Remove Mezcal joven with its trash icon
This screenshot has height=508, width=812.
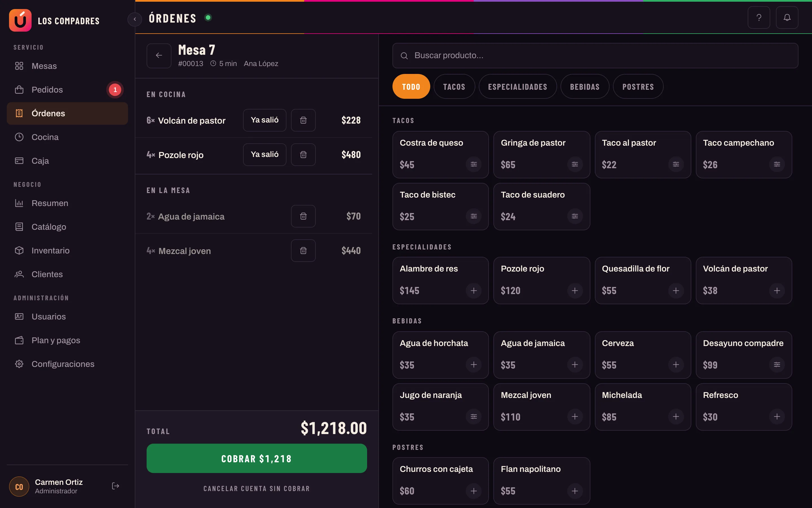pyautogui.click(x=303, y=251)
